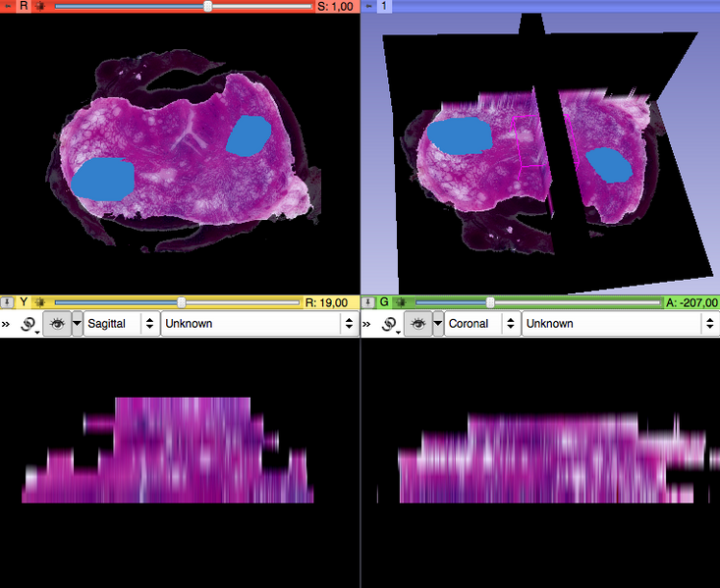Open visibility options arrow in Green slice

(x=437, y=324)
